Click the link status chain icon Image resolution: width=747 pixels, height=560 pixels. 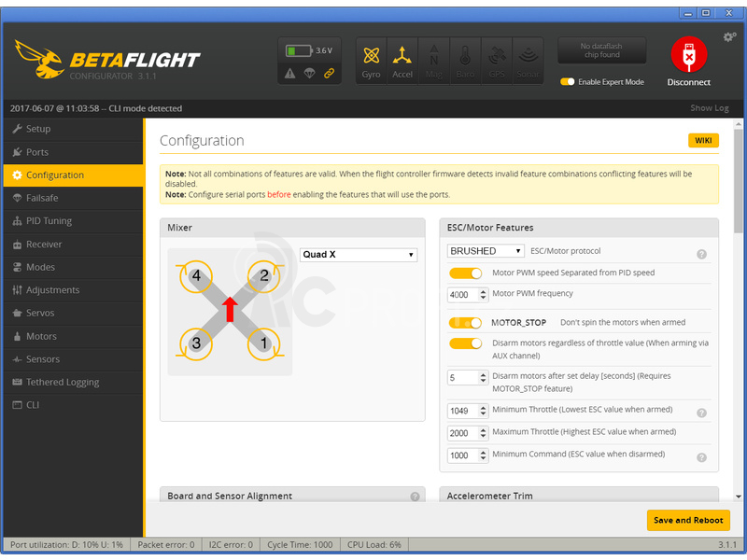coord(330,74)
